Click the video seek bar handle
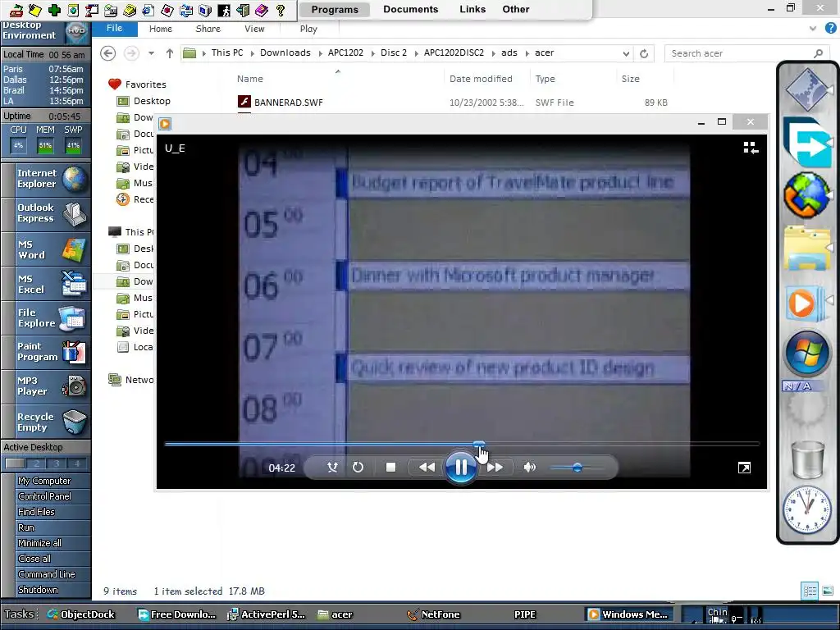This screenshot has height=630, width=840. pos(479,444)
